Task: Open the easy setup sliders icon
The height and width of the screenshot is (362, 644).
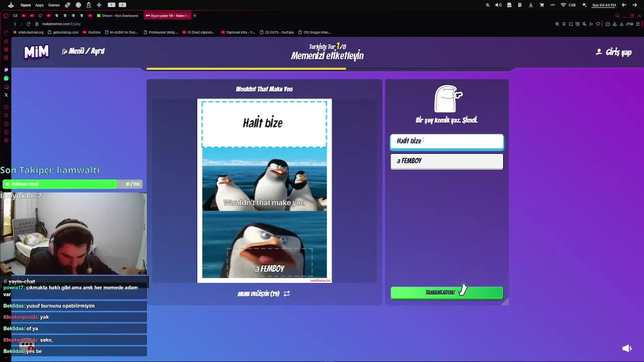Action: (x=638, y=24)
